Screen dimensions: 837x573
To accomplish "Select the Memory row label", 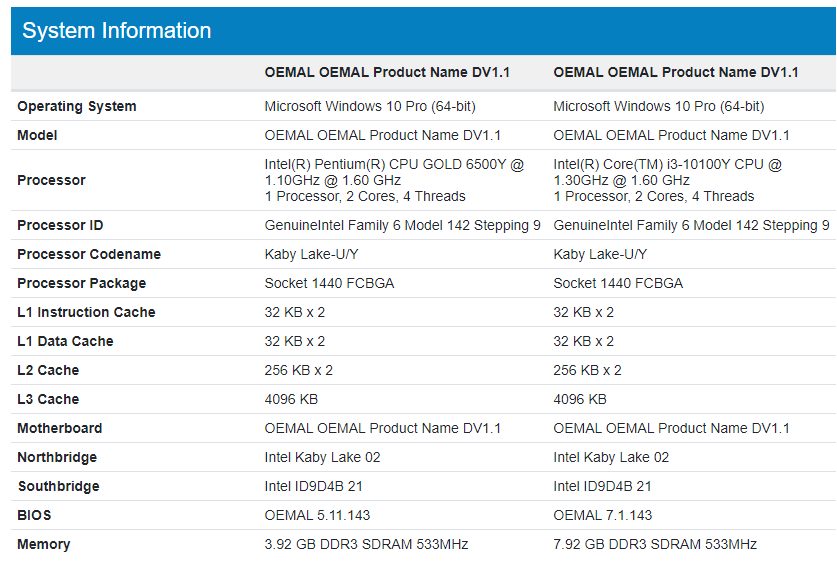I will [44, 544].
